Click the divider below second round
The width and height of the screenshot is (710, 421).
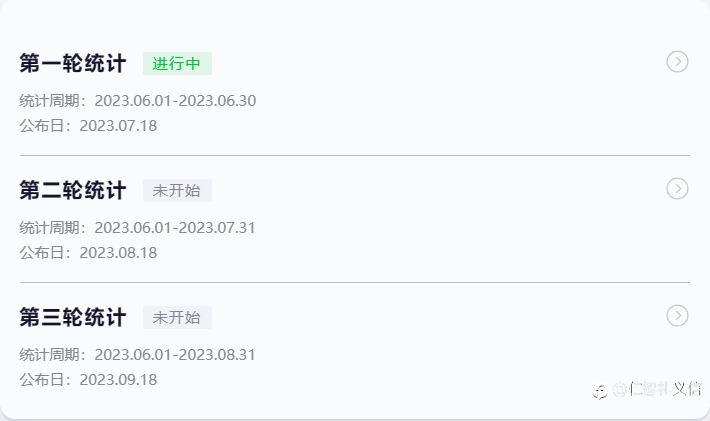(354, 282)
